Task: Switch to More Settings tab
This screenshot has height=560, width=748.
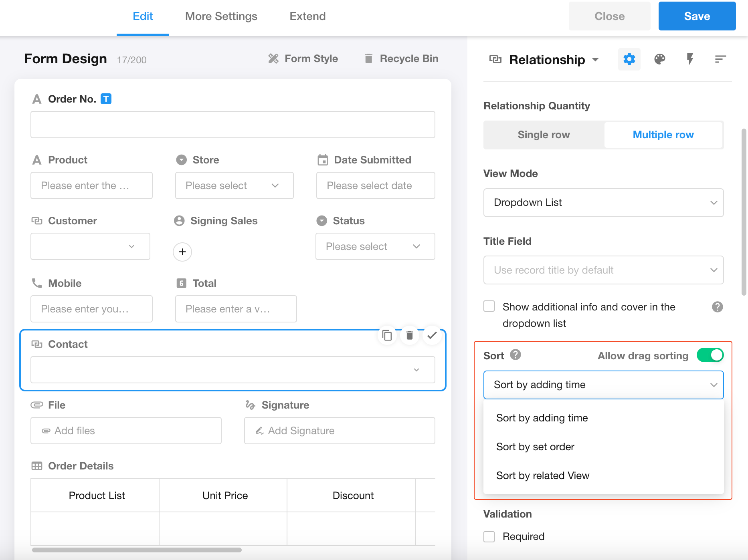Action: 221,16
